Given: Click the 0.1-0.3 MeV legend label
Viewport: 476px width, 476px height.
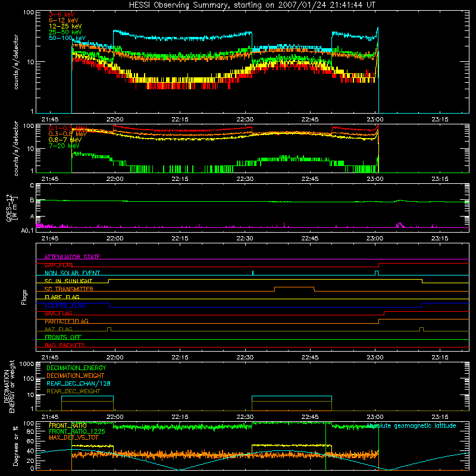Looking at the screenshot, I should pos(68,128).
